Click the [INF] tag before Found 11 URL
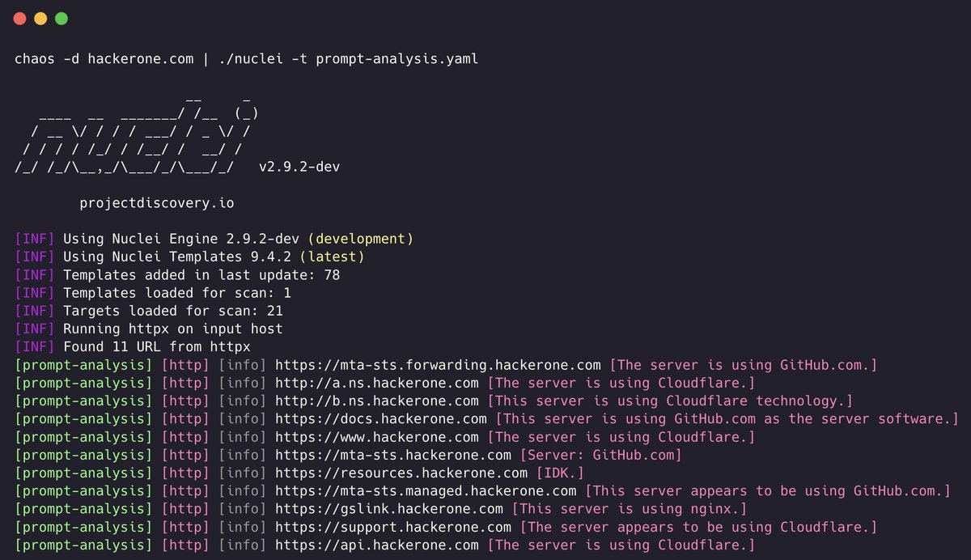 pos(35,346)
